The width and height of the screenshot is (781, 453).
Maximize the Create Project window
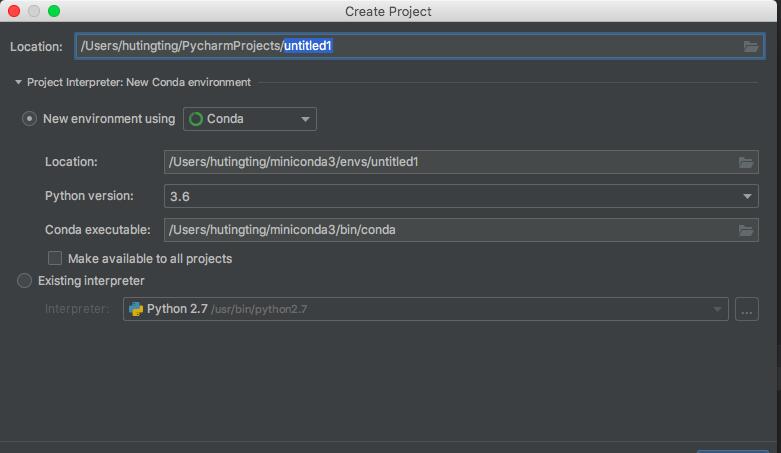coord(54,11)
